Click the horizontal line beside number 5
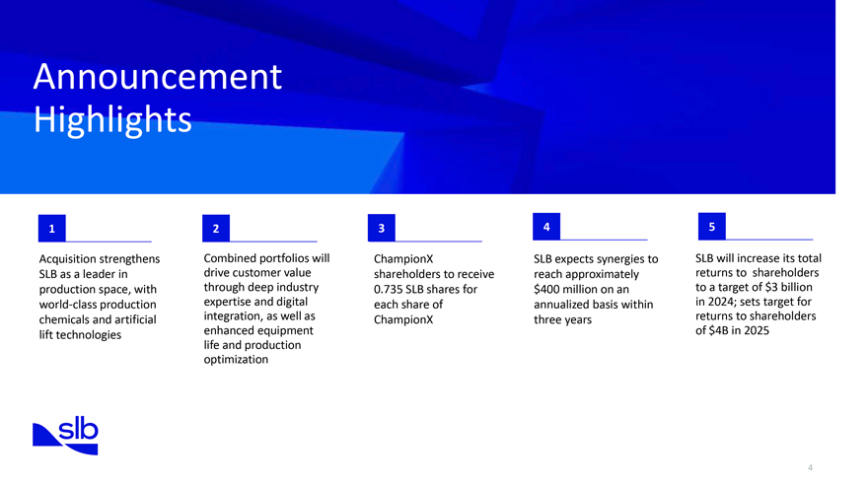The height and width of the screenshot is (488, 868). [x=769, y=240]
